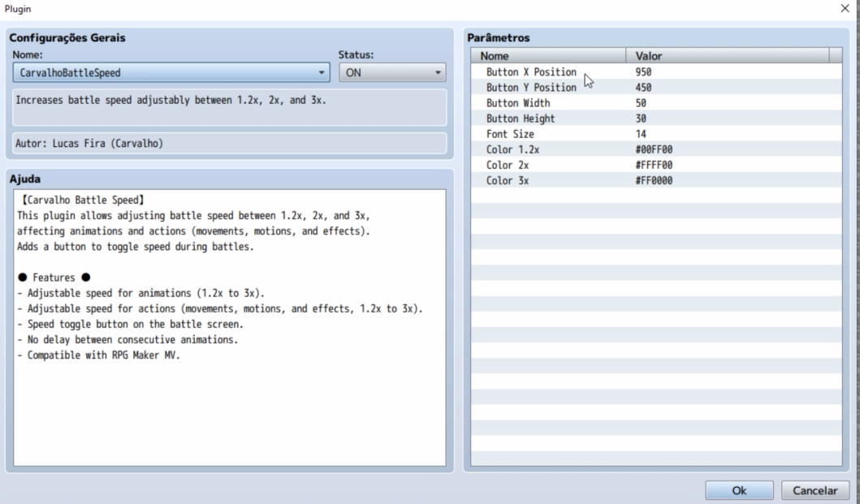Click the Nome column header in Parâmetros
860x504 pixels.
pos(548,55)
